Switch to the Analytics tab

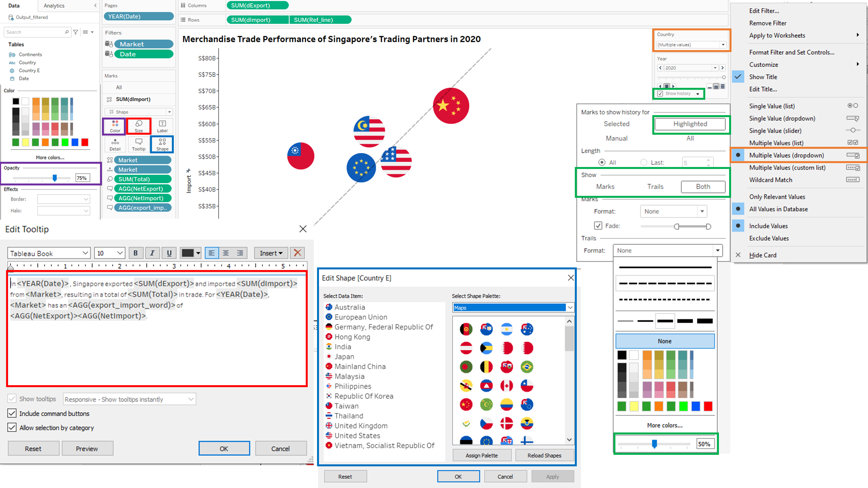54,5
